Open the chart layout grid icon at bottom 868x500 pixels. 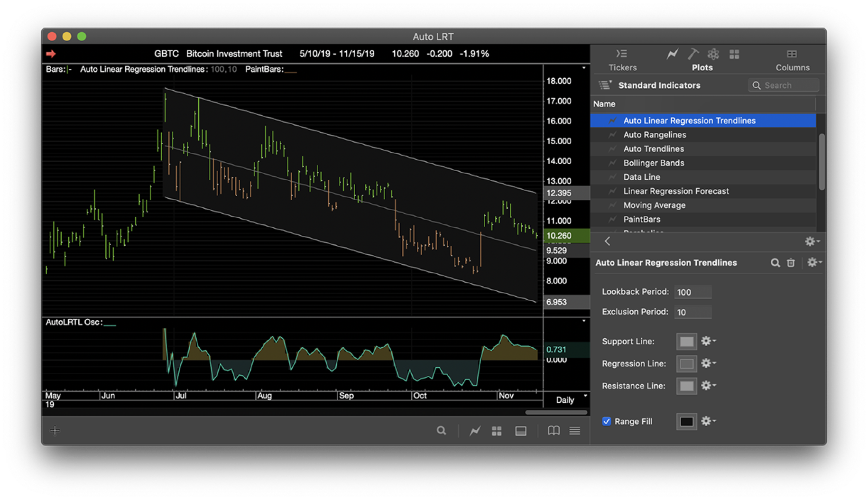click(x=497, y=431)
